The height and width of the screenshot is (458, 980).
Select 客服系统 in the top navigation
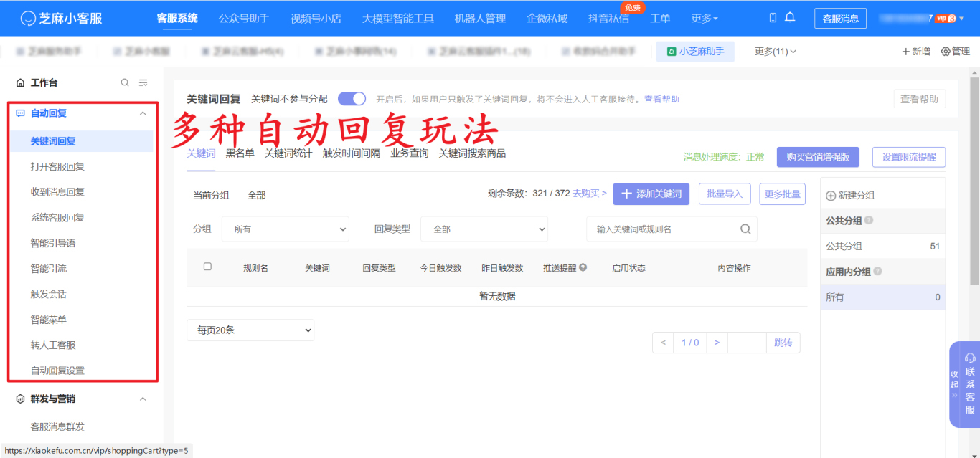[176, 17]
